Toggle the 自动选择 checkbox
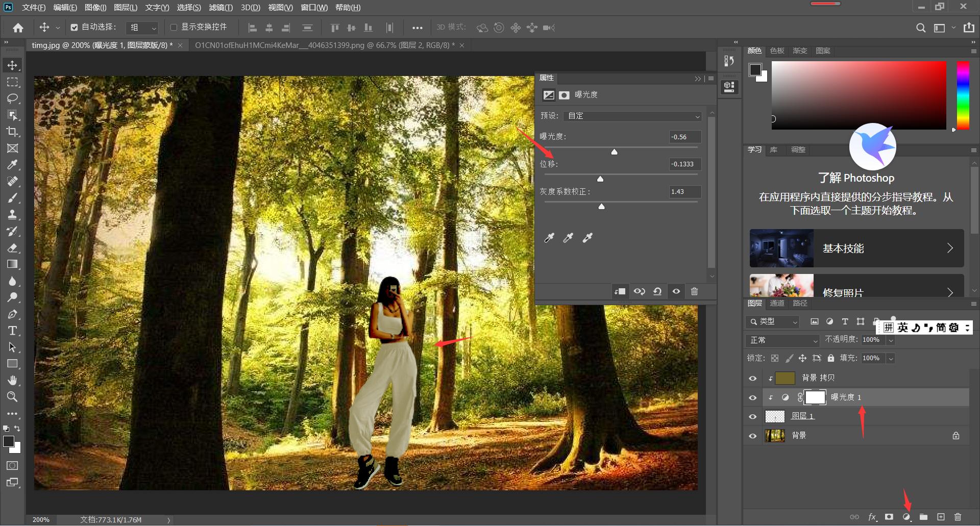The height and width of the screenshot is (526, 980). (x=75, y=28)
